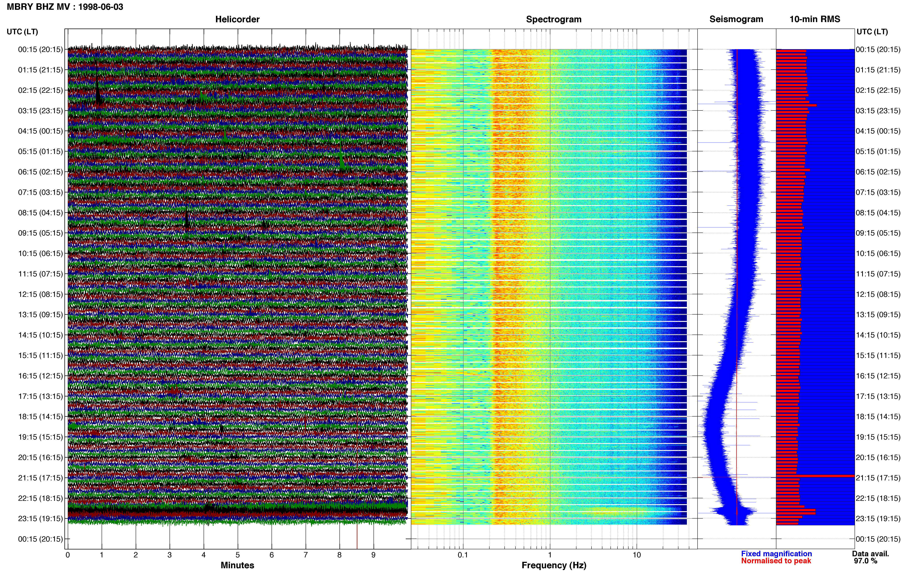Click left time label '12:15 (08:15)'
This screenshot has height=578, width=924.
(x=41, y=294)
